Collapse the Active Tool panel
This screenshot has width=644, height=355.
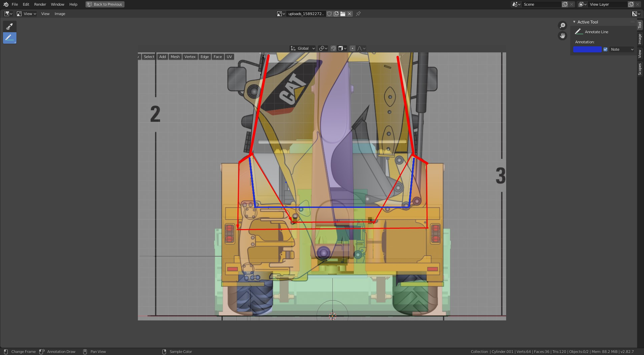574,22
